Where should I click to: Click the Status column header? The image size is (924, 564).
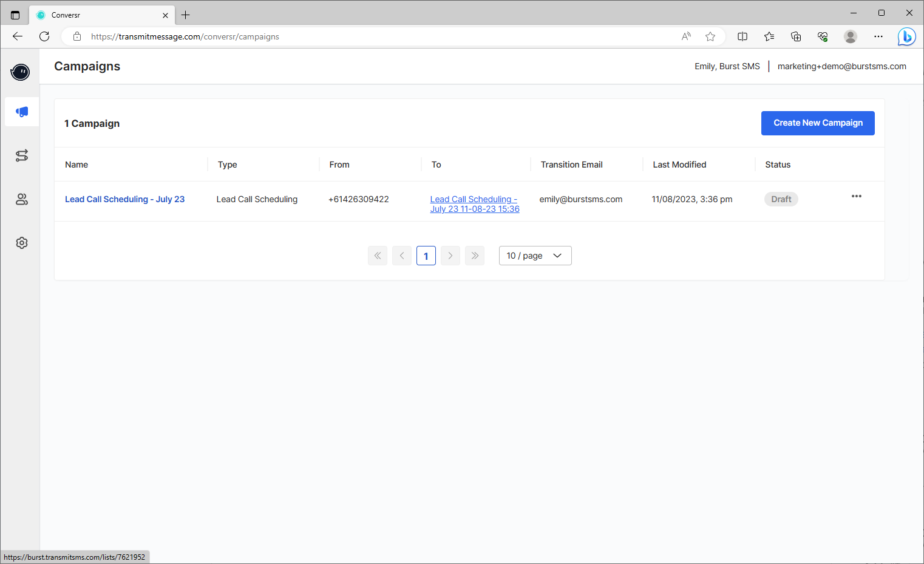tap(778, 165)
